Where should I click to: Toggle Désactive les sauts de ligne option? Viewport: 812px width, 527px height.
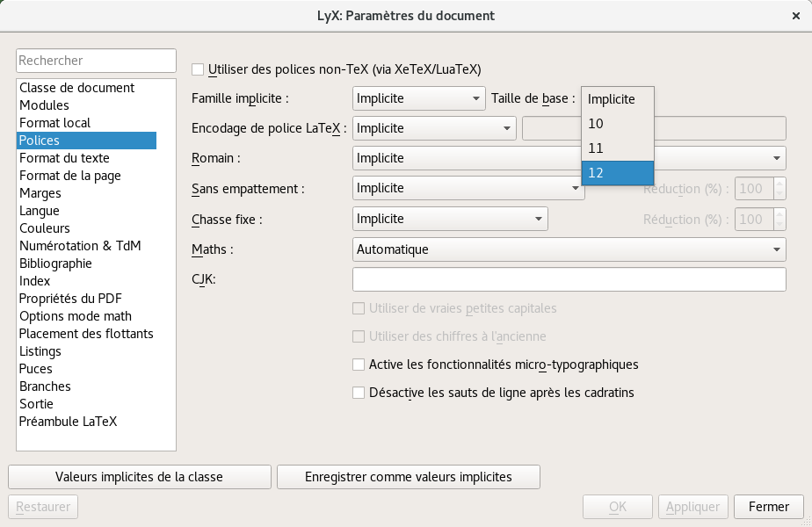(359, 393)
